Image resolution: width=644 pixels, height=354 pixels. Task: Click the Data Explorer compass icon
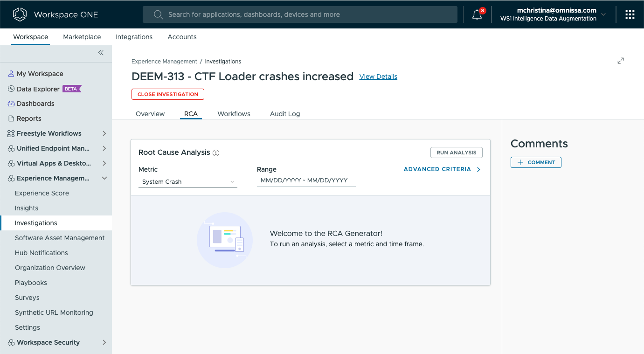11,89
